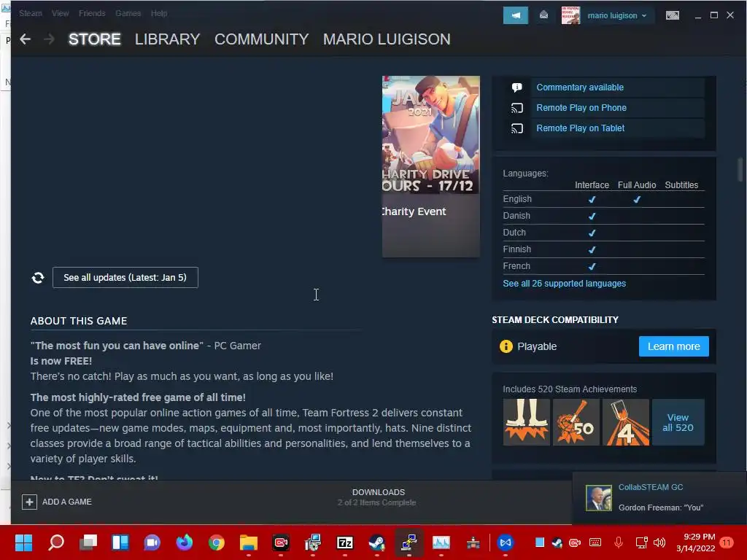Open Google Chrome from the taskbar
This screenshot has width=747, height=560.
pyautogui.click(x=216, y=542)
